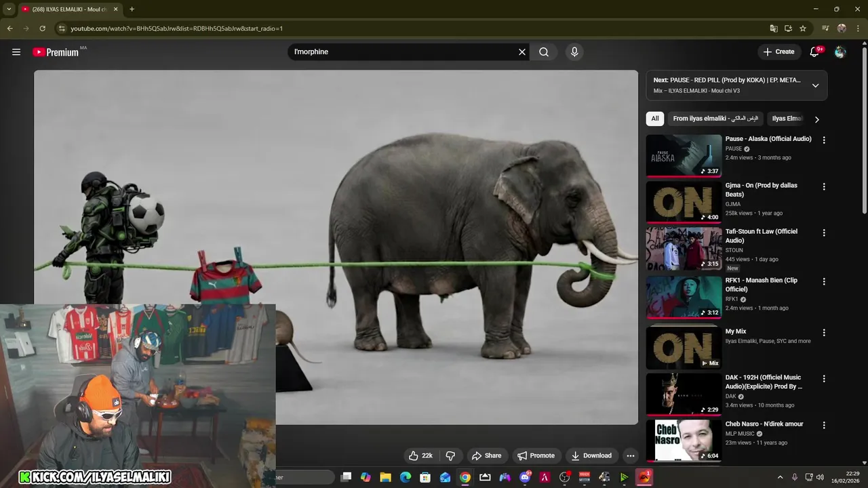The width and height of the screenshot is (868, 488).
Task: Open File Explorer on taskbar
Action: coord(385,477)
